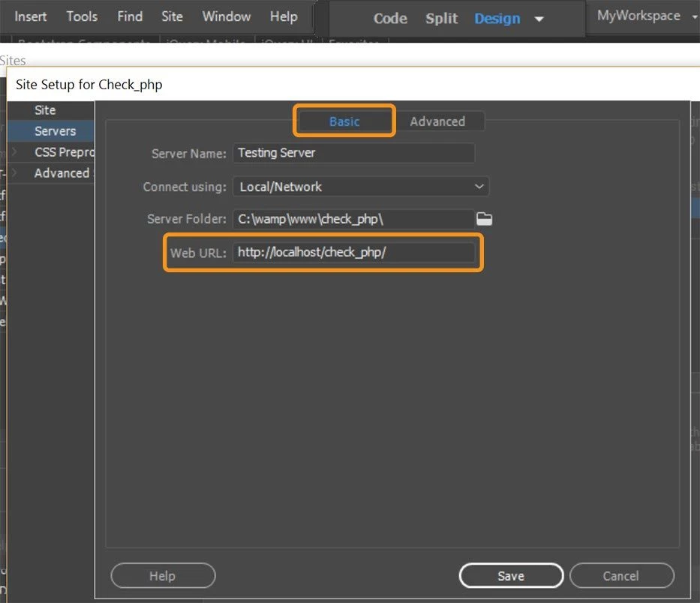
Task: Cancel the site setup dialog
Action: click(621, 576)
